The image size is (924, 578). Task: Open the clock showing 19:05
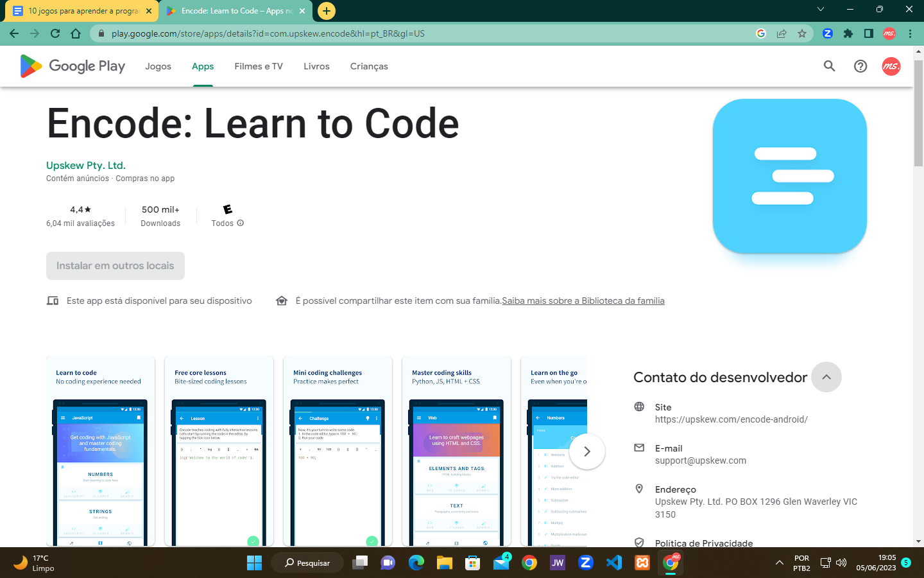(x=876, y=563)
